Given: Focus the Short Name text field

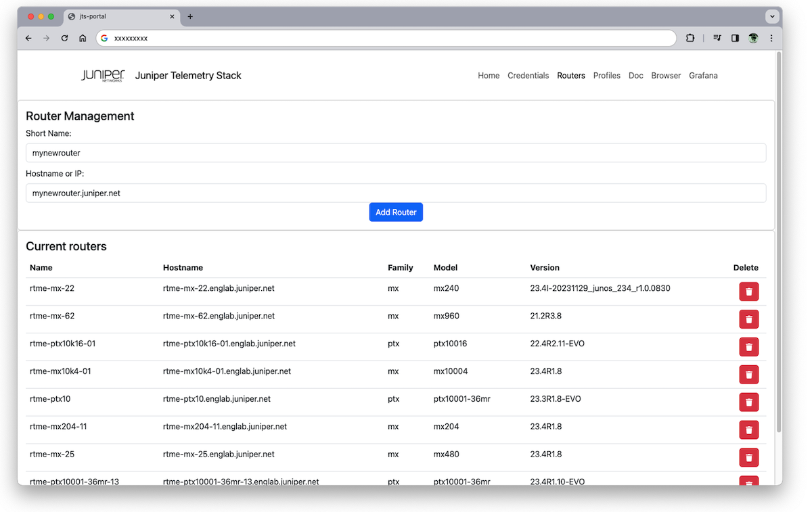Looking at the screenshot, I should [396, 153].
